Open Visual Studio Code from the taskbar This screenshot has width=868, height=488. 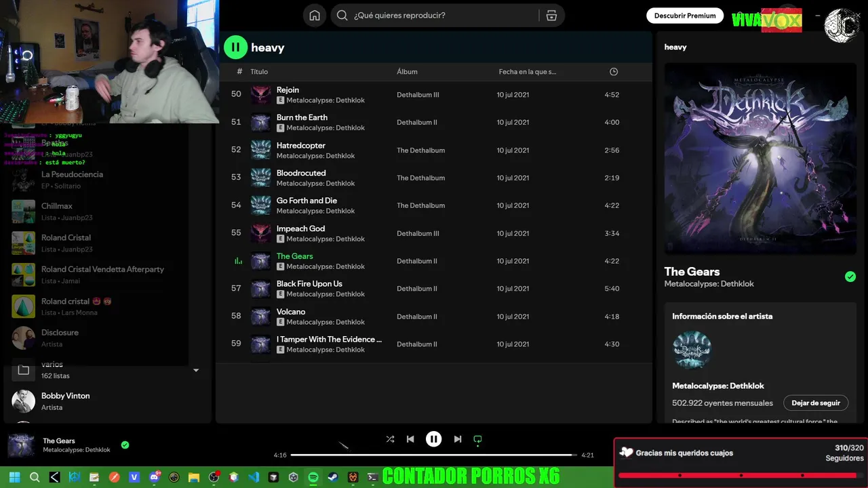point(254,477)
